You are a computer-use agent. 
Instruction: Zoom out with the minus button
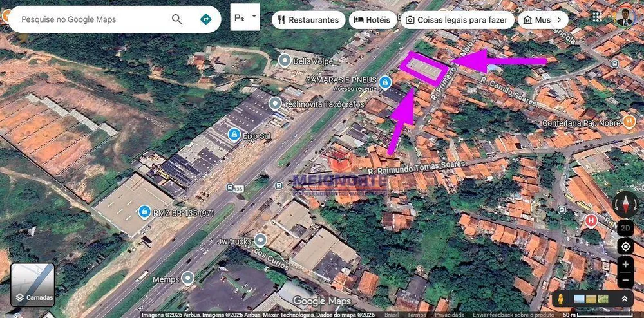[x=625, y=280]
